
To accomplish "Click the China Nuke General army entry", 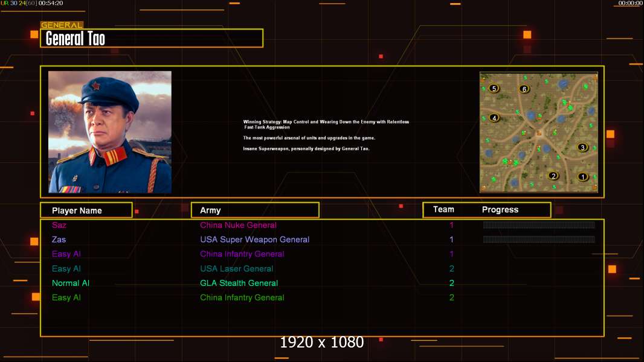I will pyautogui.click(x=238, y=225).
